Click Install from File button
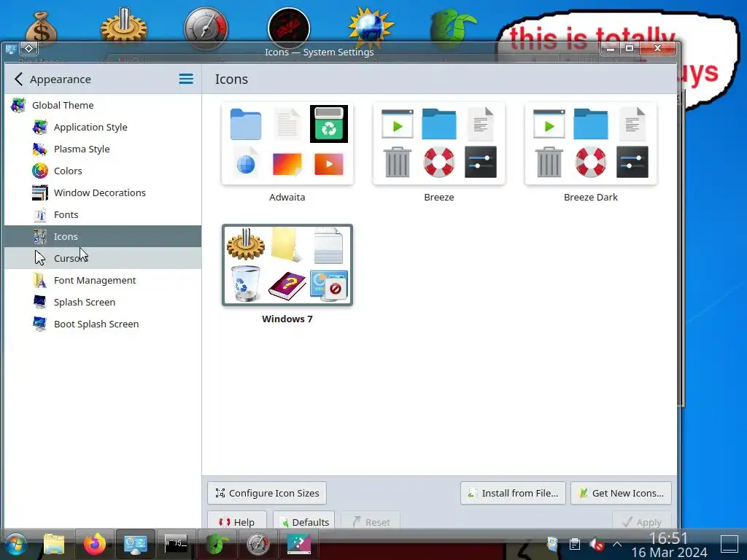This screenshot has width=747, height=560. click(x=513, y=494)
